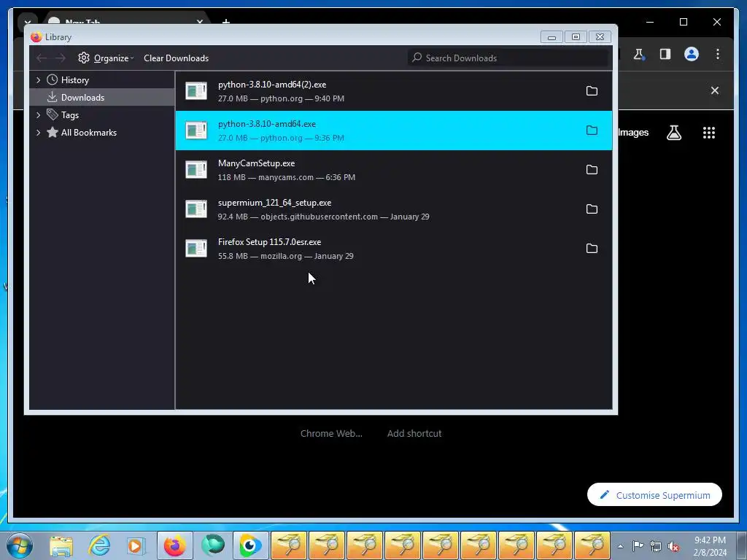The width and height of the screenshot is (747, 560).
Task: Show python-3.8.10-amd64(2).exe in its folder
Action: coord(592,91)
